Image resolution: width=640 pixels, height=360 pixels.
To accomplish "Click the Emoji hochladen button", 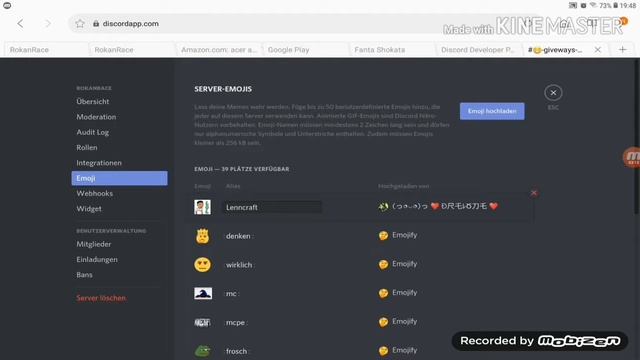I will (492, 111).
